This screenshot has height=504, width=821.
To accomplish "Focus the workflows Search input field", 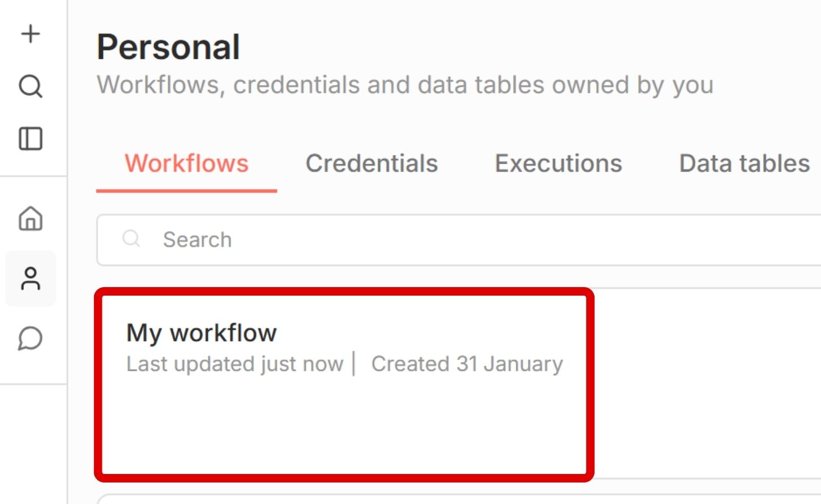I will coord(453,240).
